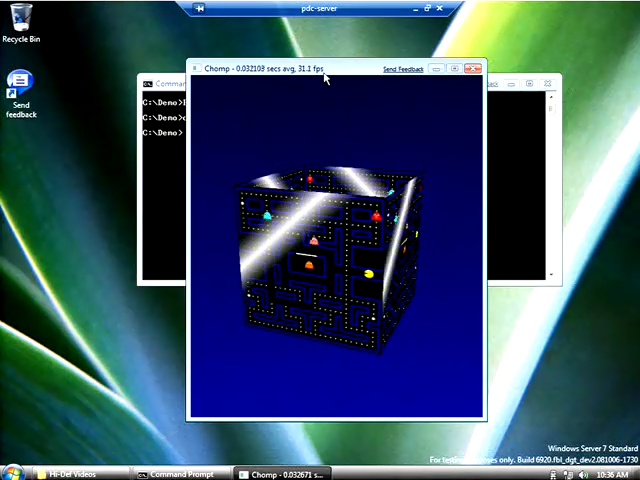Maximize the Command Prompt window
This screenshot has height=480, width=640.
tap(529, 84)
